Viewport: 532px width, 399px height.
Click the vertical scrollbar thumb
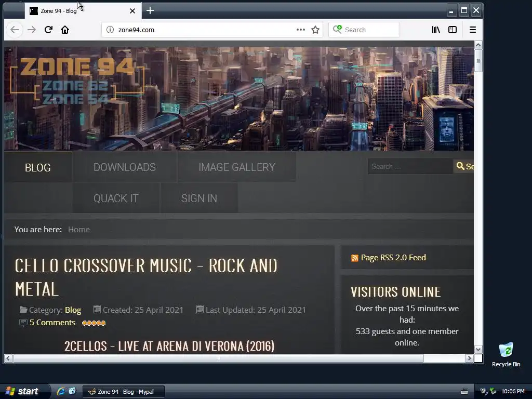[x=478, y=61]
